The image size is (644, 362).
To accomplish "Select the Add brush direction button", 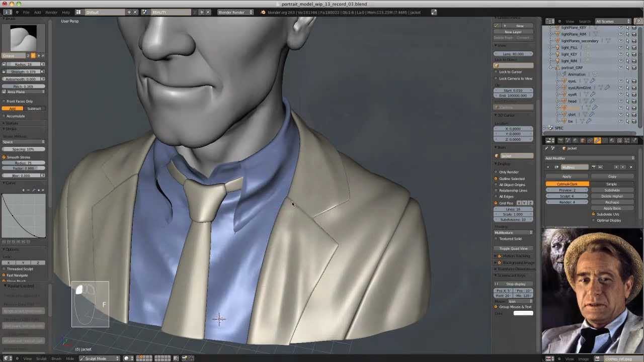I will [x=13, y=109].
